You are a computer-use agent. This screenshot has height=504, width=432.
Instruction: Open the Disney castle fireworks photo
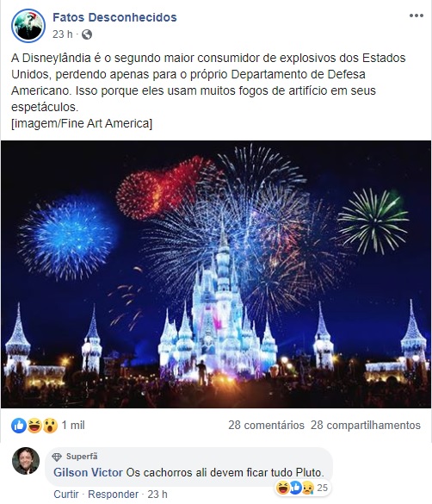point(216,274)
